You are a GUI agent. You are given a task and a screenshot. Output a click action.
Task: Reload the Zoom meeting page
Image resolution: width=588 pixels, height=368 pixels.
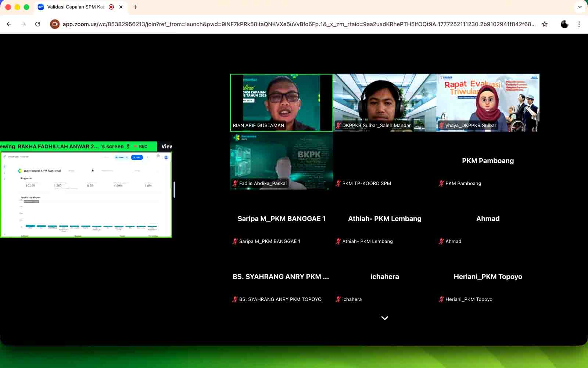point(37,24)
